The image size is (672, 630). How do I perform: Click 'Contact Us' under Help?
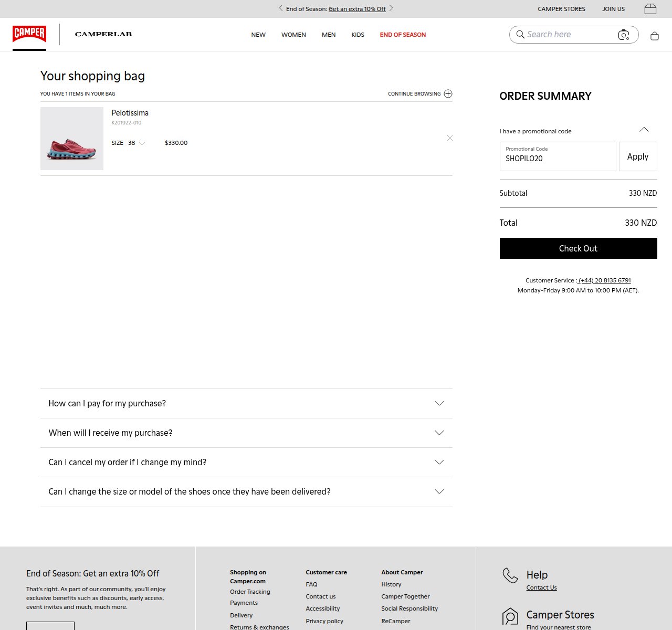click(541, 587)
